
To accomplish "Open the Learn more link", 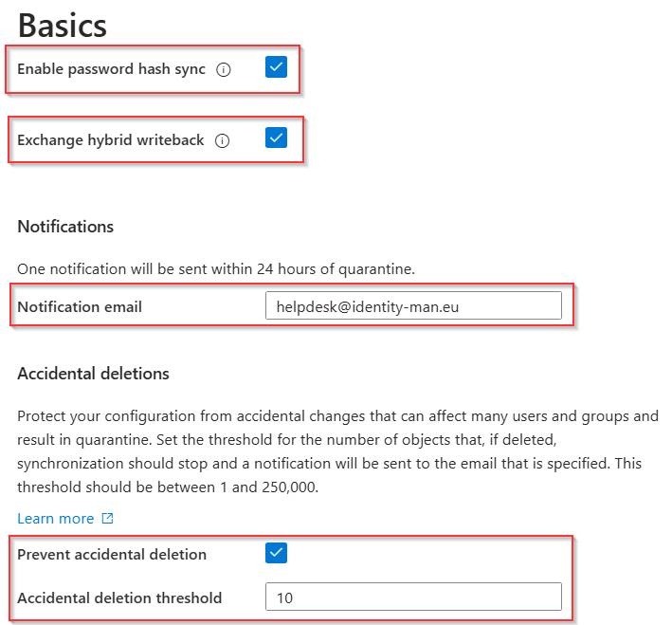I will pos(56,519).
